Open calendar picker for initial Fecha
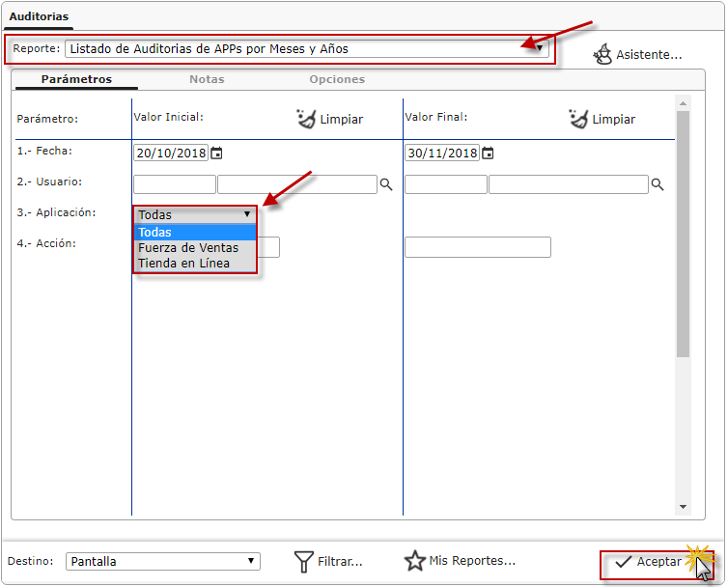Screen dimensions: 728x587 point(217,153)
